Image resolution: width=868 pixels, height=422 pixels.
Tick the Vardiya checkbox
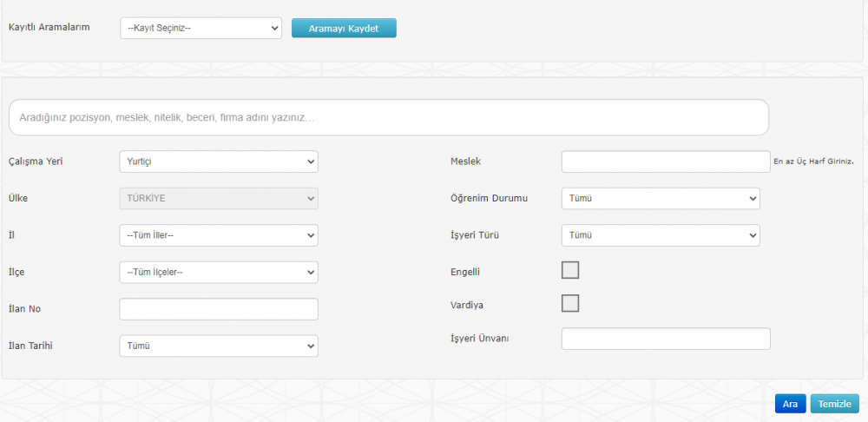[570, 303]
